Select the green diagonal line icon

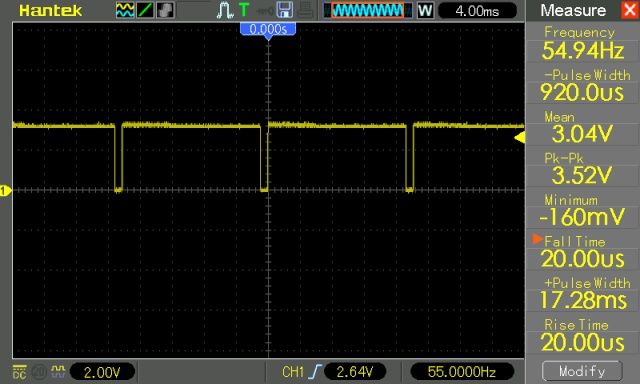coord(145,10)
